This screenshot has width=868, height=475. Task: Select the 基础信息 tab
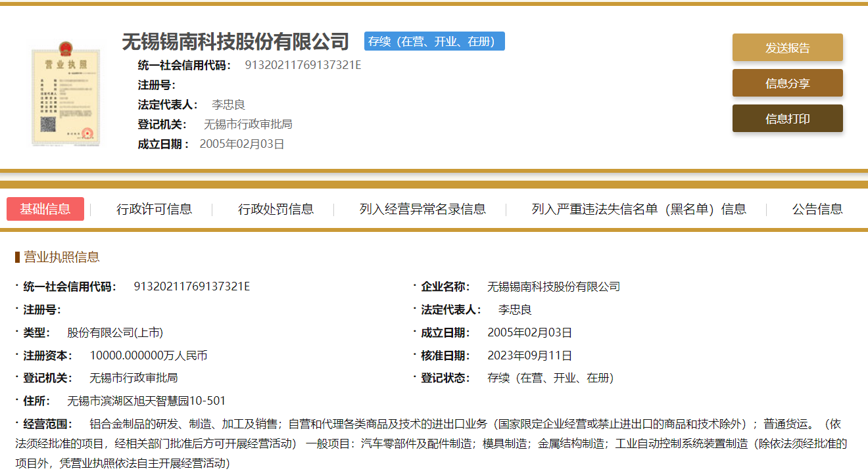45,209
